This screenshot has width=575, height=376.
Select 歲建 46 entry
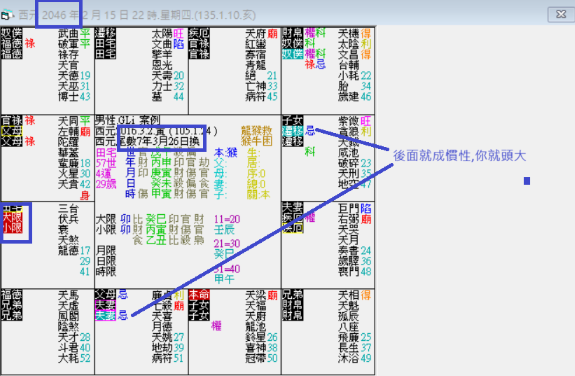pyautogui.click(x=355, y=97)
